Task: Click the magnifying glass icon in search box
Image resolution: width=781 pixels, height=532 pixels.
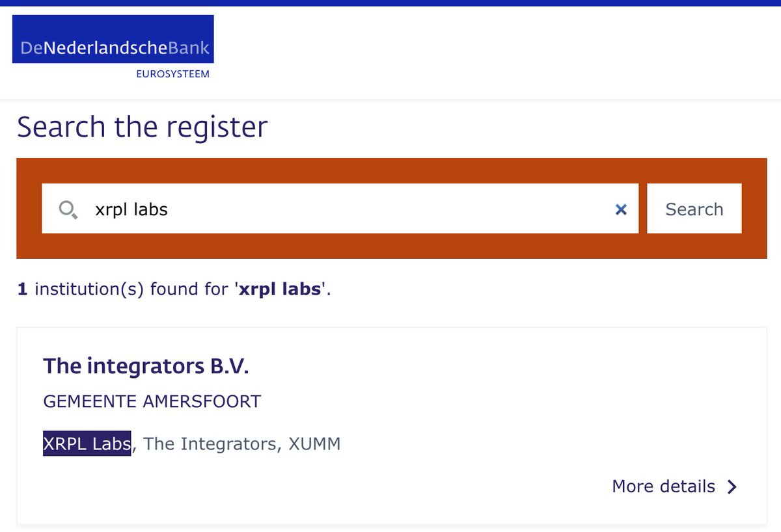Action: coord(68,209)
